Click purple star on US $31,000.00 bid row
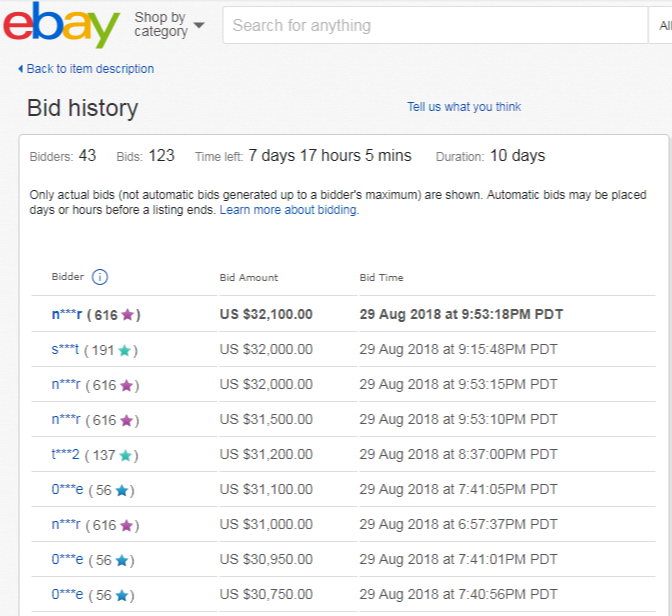 click(127, 525)
